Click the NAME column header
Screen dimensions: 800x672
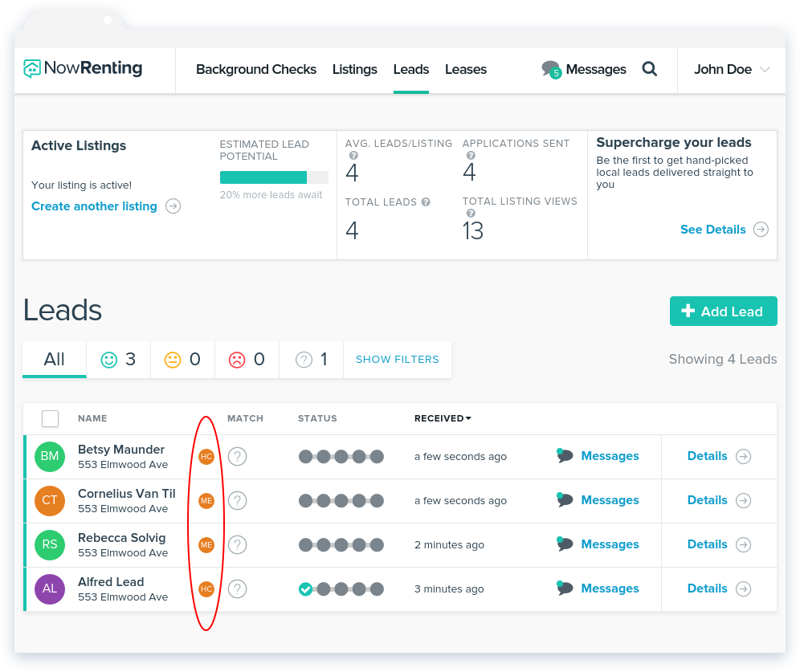coord(92,418)
